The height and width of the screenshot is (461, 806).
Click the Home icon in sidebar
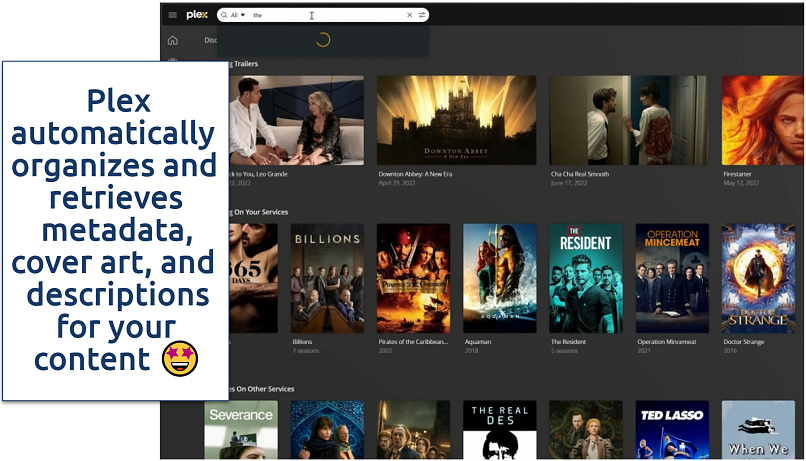pos(173,41)
